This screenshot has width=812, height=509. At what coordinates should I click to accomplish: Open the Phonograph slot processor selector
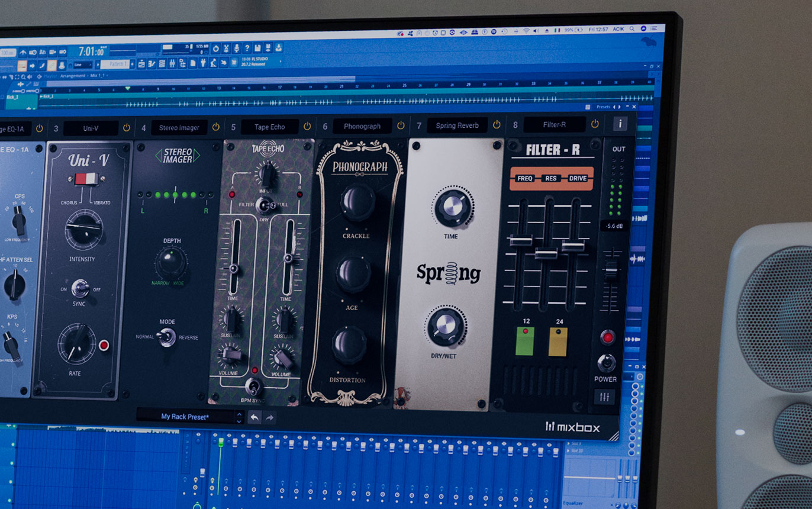point(362,126)
